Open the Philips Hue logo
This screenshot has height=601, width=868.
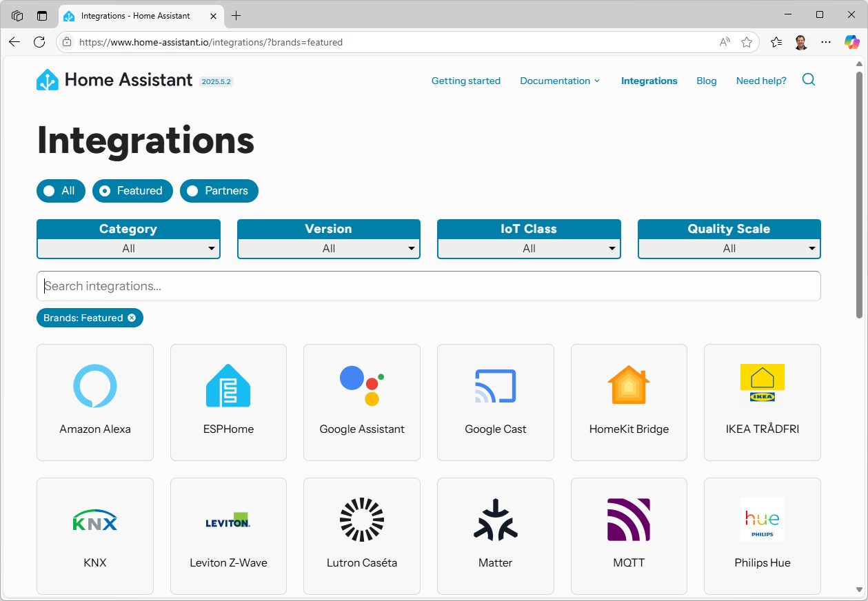763,520
